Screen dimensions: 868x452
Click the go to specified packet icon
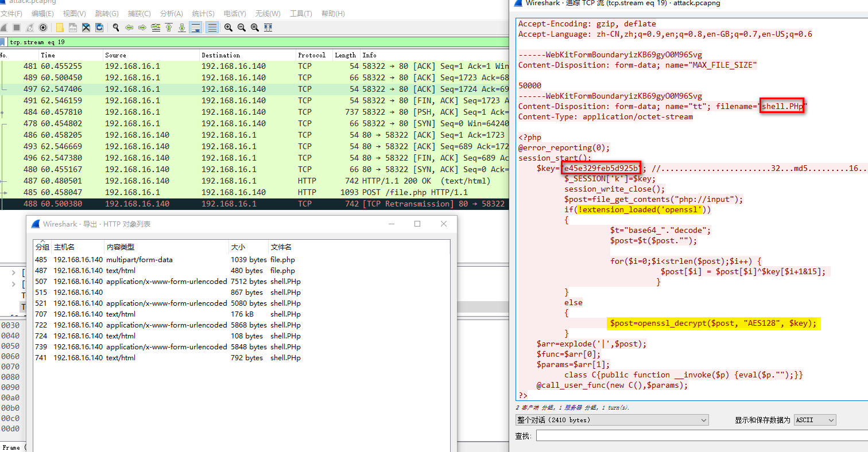(156, 28)
